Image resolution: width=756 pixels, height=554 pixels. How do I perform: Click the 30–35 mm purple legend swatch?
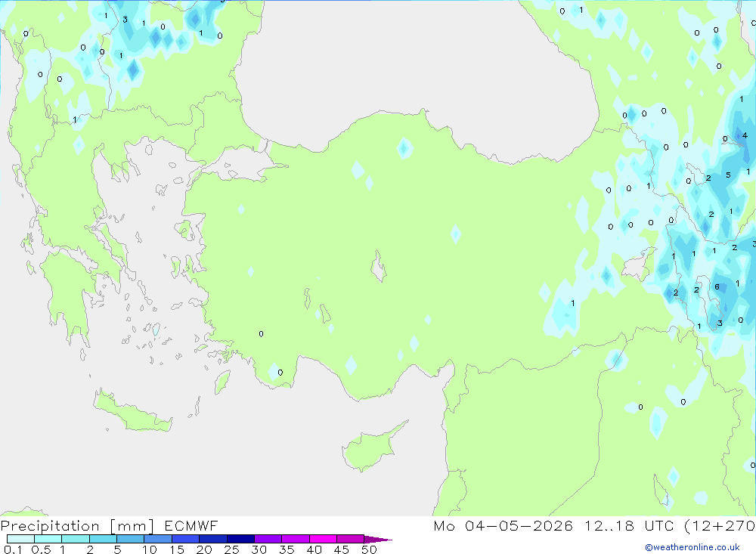[x=268, y=539]
